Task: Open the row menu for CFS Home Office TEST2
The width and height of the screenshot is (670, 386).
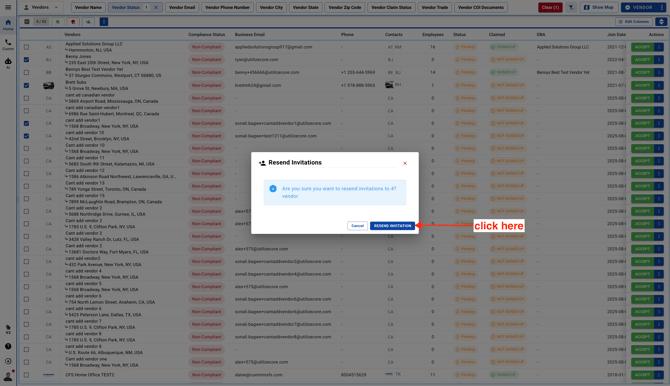Action: [659, 375]
